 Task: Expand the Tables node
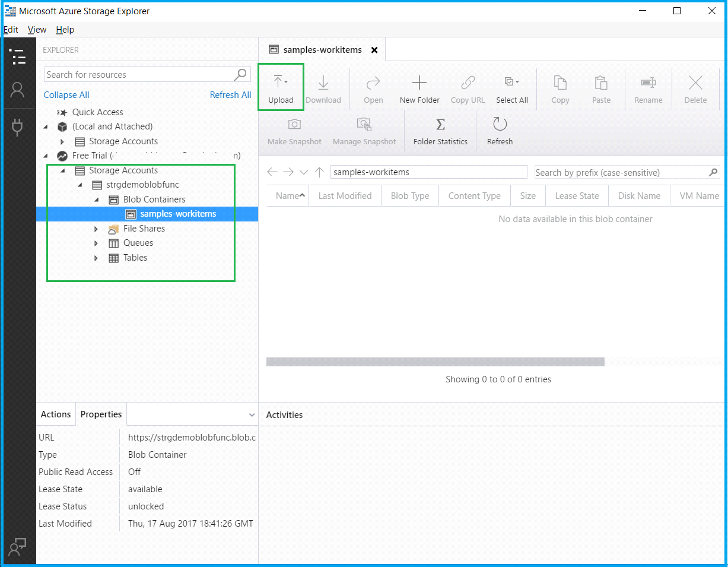click(x=96, y=258)
